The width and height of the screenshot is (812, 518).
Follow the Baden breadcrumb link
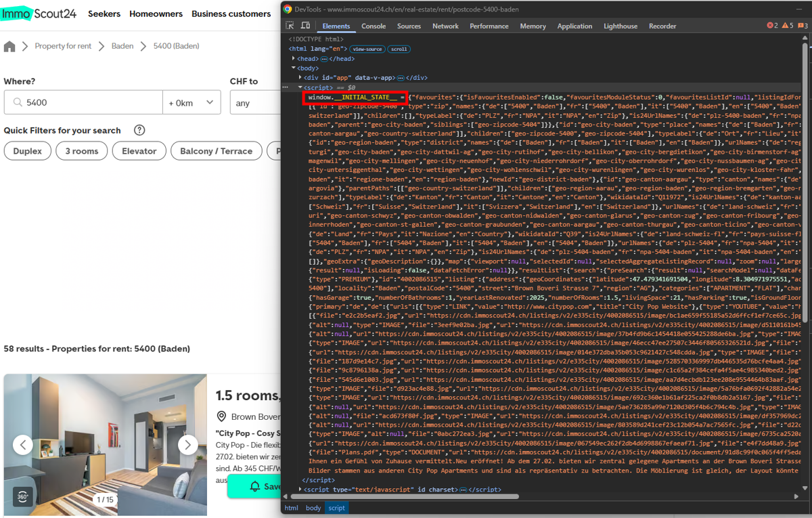pos(122,46)
